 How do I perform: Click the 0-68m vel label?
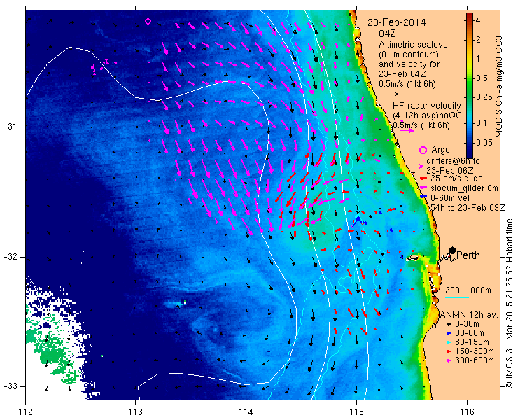tap(449, 198)
